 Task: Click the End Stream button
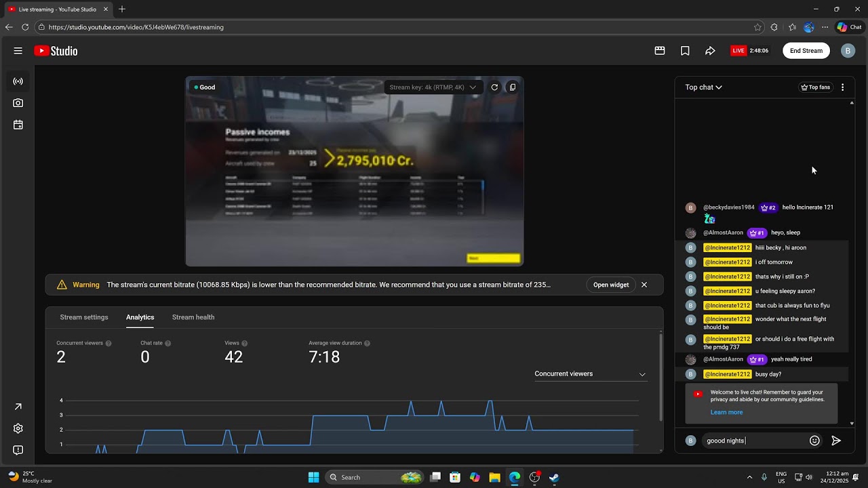coord(806,51)
